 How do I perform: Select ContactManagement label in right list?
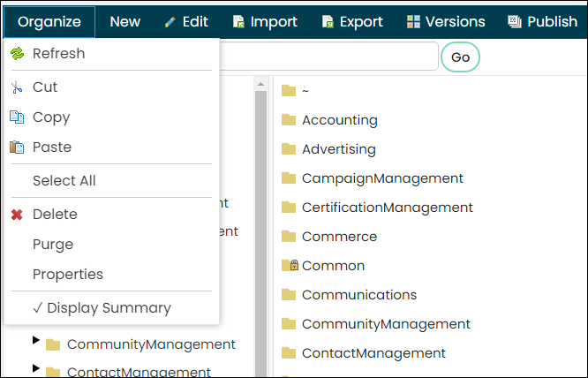[373, 353]
